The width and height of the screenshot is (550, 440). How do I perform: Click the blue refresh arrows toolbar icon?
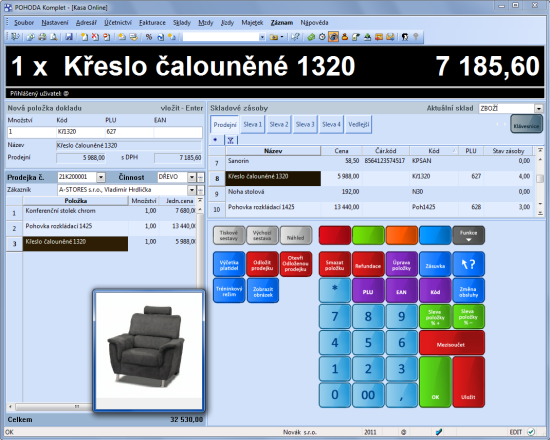160,36
